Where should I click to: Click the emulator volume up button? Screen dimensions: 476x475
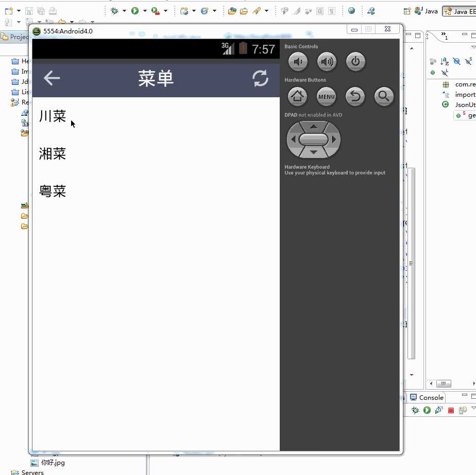click(327, 62)
